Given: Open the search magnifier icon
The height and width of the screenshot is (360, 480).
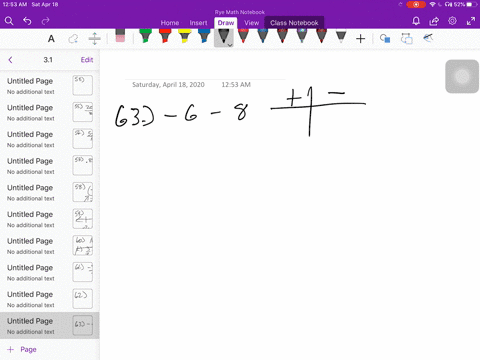Looking at the screenshot, I should point(9,21).
